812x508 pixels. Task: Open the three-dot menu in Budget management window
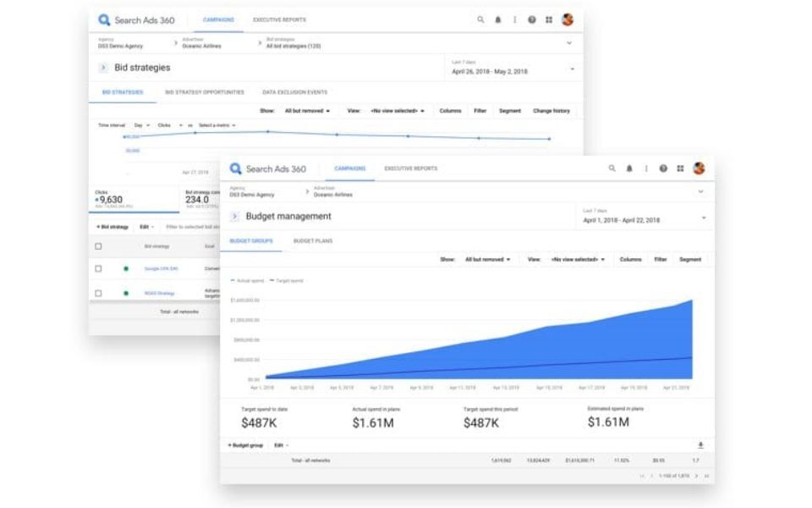(x=645, y=168)
